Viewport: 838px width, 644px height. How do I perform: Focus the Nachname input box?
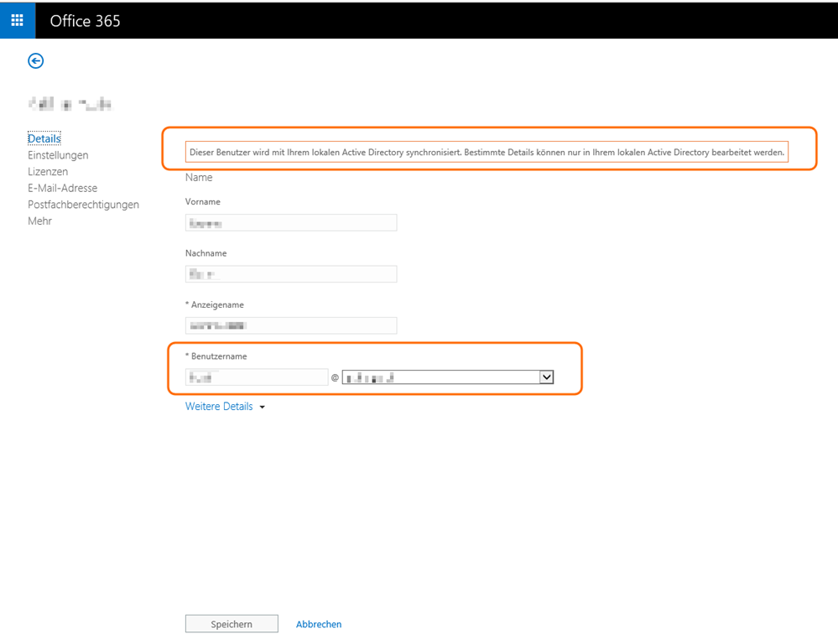pos(290,274)
